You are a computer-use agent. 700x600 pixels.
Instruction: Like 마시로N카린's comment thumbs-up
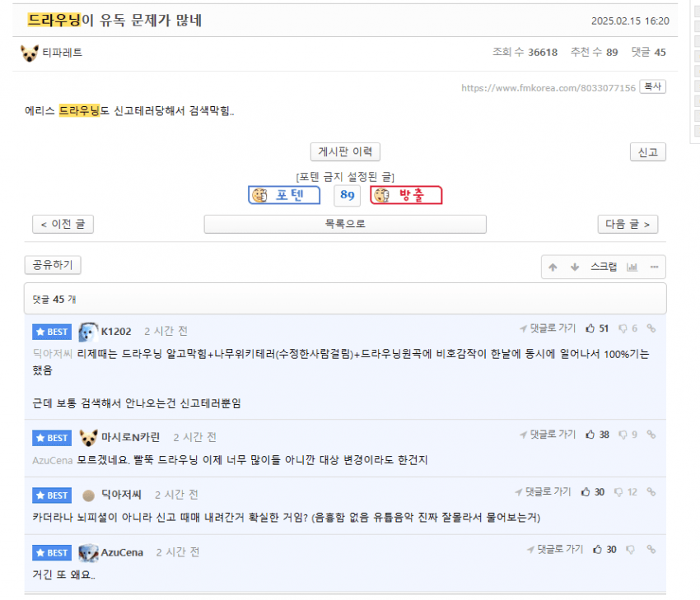(x=590, y=435)
